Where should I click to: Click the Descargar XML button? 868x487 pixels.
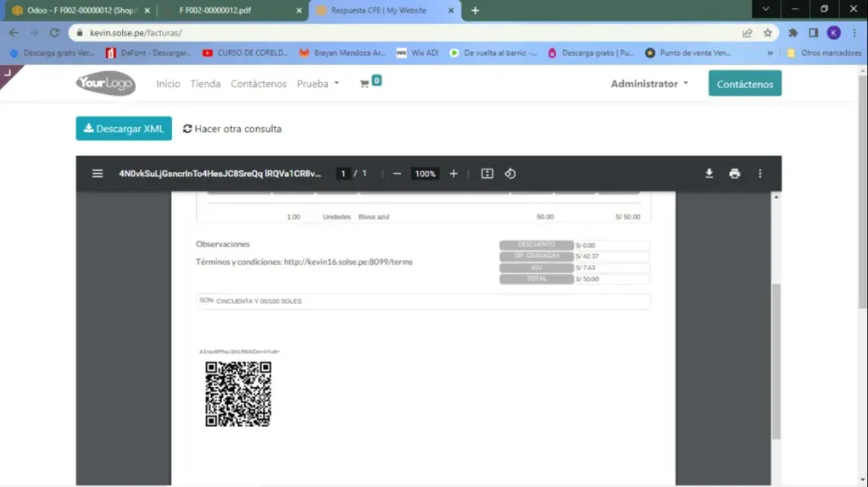[124, 129]
